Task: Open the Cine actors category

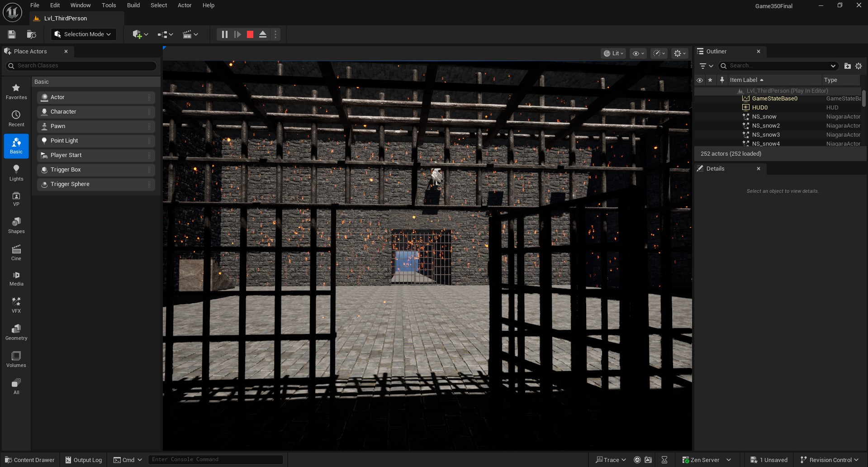Action: [x=16, y=253]
